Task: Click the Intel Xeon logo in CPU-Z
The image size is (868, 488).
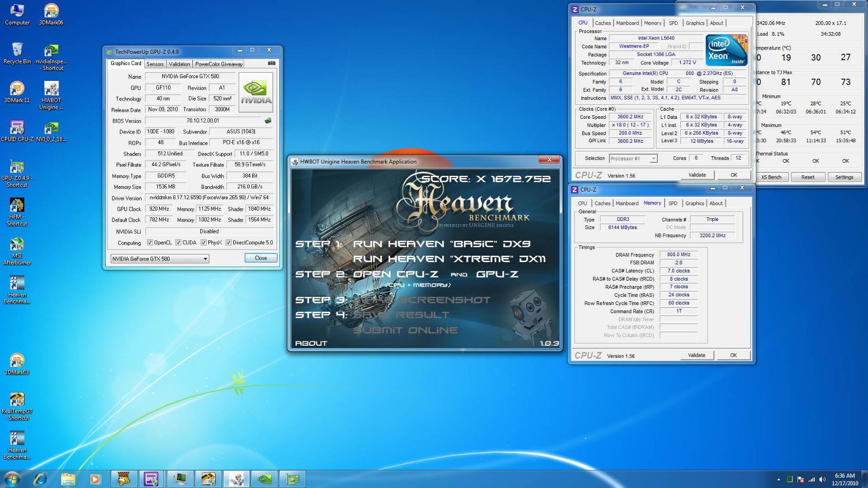Action: pyautogui.click(x=726, y=50)
